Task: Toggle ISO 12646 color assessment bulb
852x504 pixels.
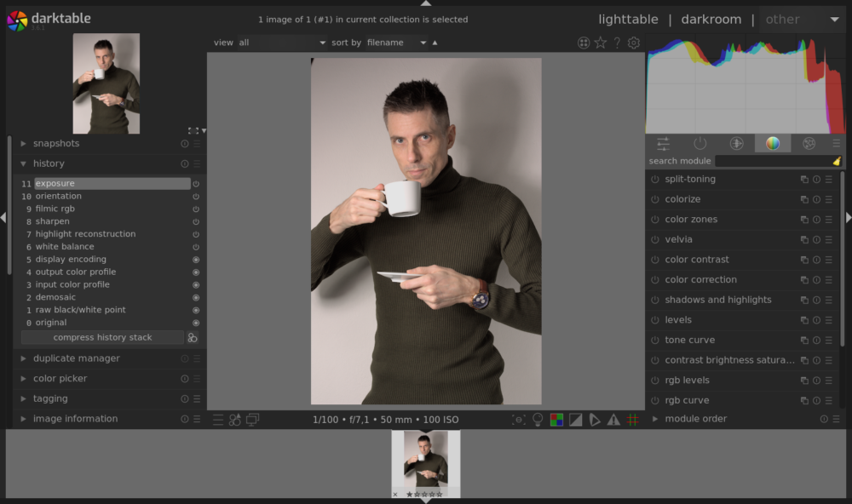Action: coord(538,419)
